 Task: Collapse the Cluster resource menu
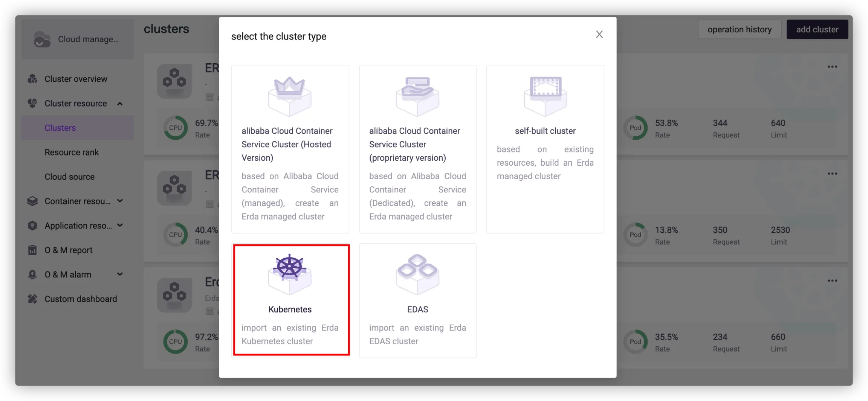(120, 104)
